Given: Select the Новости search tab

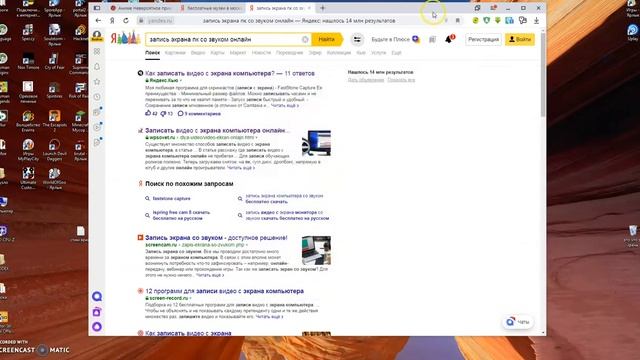Looking at the screenshot, I should point(261,53).
